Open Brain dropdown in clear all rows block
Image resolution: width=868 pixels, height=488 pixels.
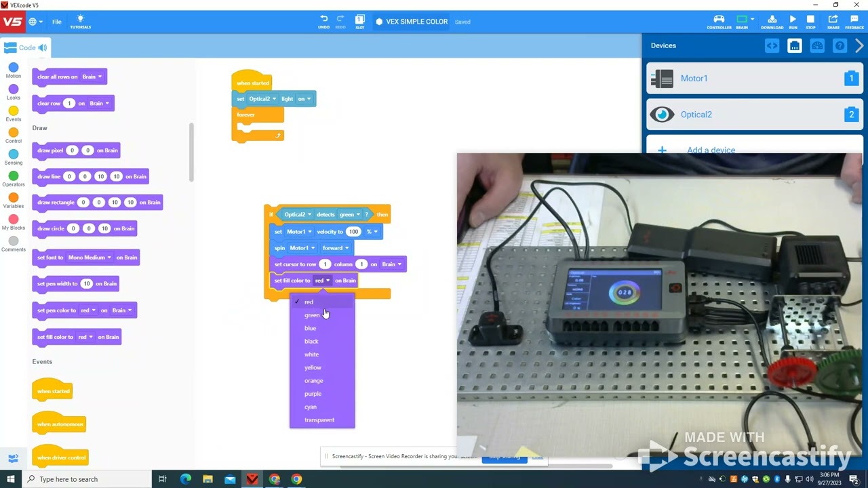click(x=92, y=77)
